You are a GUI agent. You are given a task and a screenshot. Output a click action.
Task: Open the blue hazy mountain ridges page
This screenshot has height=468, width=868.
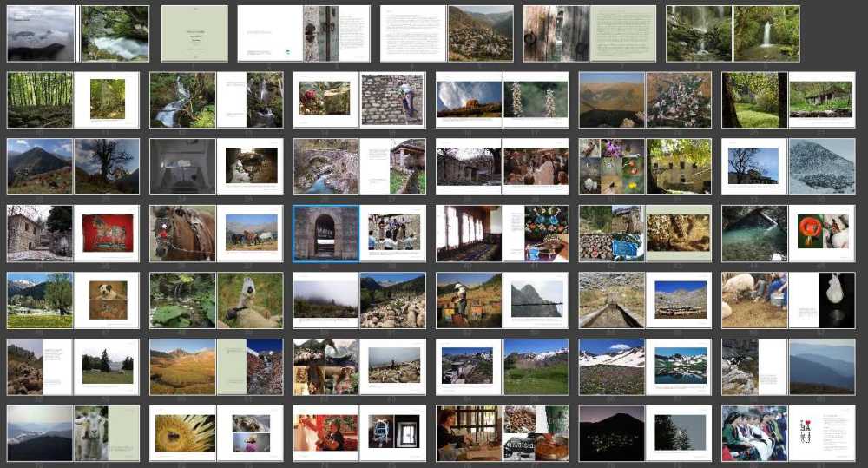[x=821, y=366]
